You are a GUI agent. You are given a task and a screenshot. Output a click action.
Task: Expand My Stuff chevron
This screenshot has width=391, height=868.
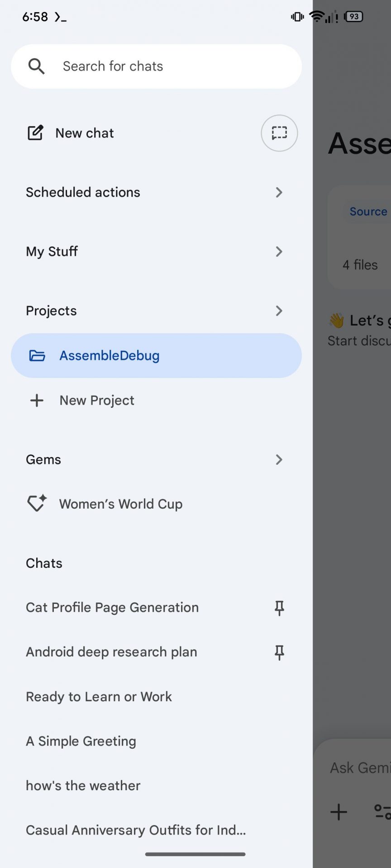tap(279, 252)
